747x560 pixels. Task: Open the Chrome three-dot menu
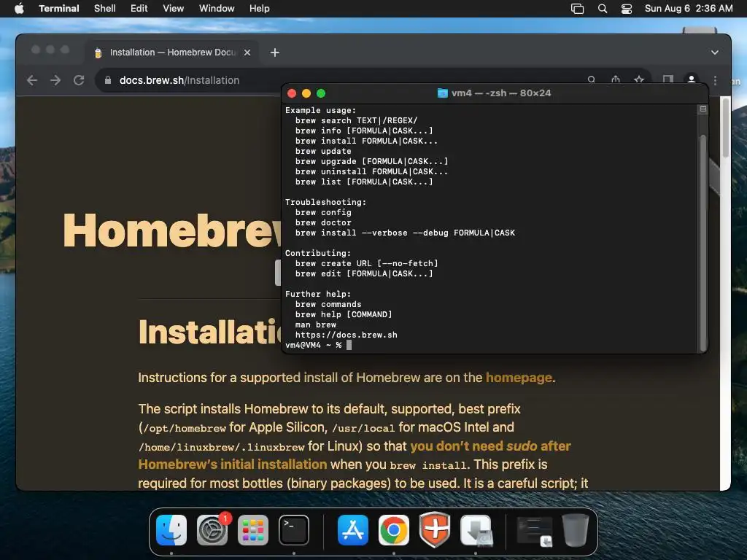[715, 80]
